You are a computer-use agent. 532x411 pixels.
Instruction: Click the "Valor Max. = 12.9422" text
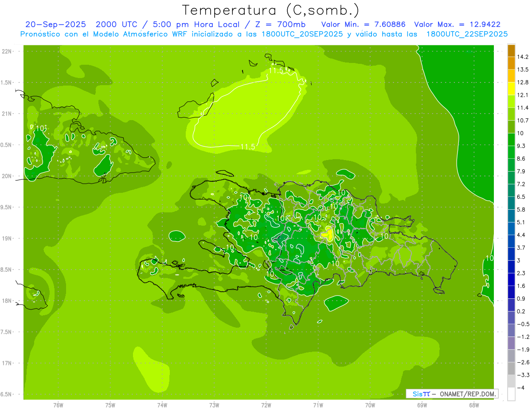[x=457, y=24]
